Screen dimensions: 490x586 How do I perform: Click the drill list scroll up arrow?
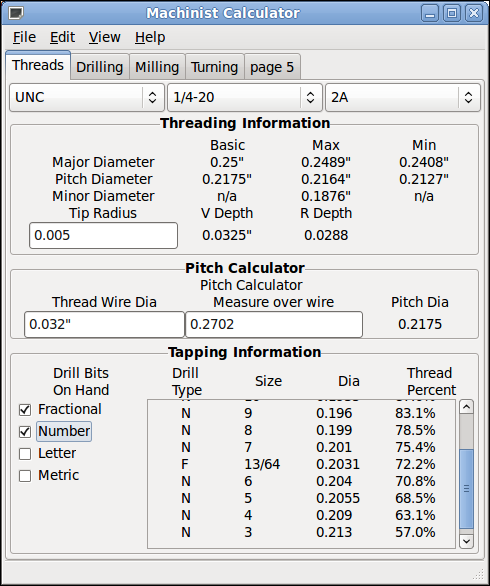(x=466, y=407)
